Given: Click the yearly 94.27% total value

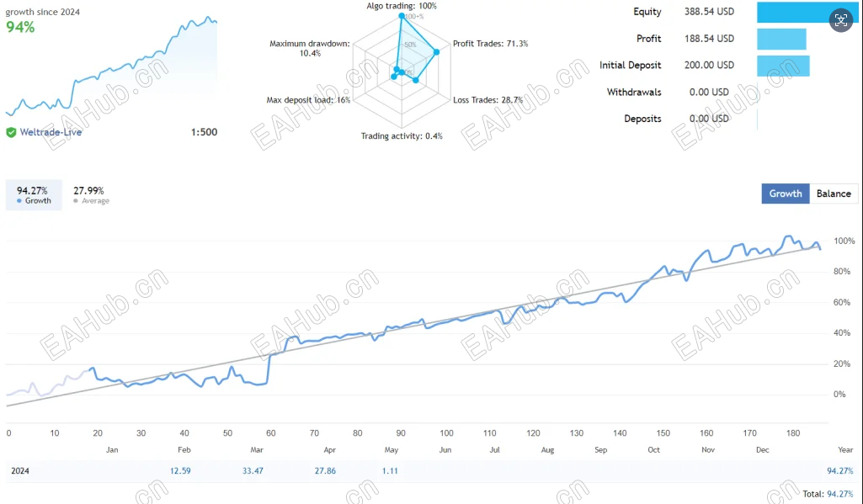Looking at the screenshot, I should click(x=840, y=471).
